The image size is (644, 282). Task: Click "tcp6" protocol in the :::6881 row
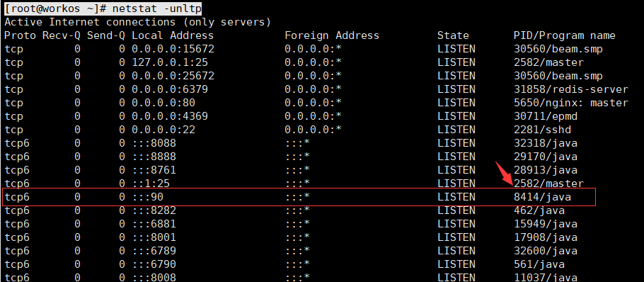click(x=17, y=224)
